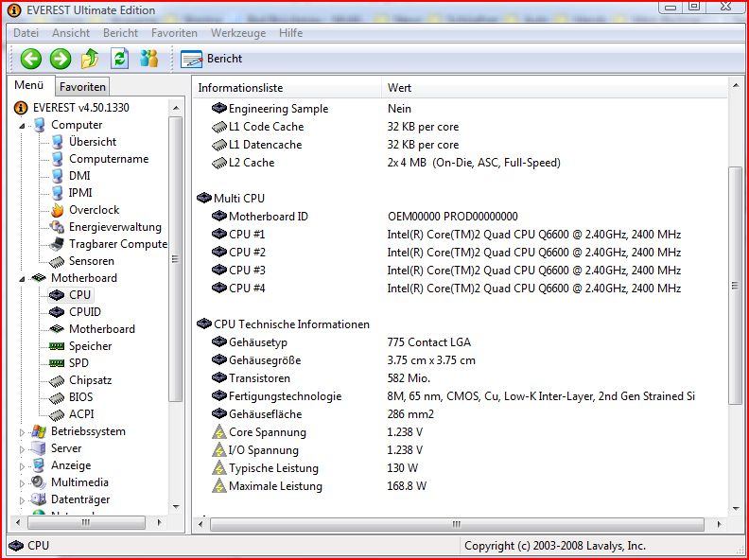The image size is (749, 560).
Task: Open the Bericht report button
Action: 211,59
